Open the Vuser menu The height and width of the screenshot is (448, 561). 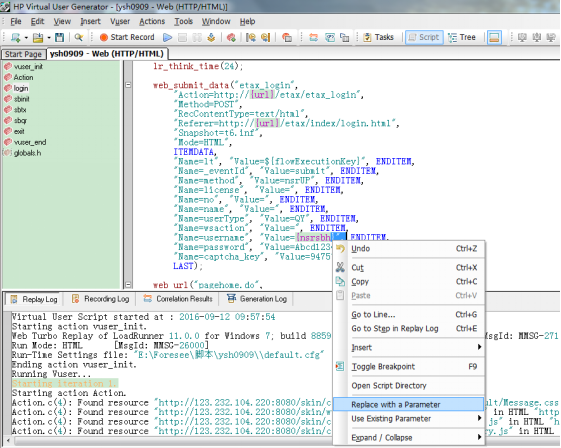(x=120, y=21)
